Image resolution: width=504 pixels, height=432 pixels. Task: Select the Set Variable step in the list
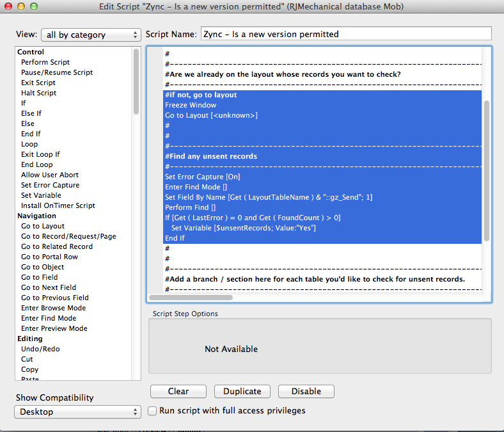point(41,195)
